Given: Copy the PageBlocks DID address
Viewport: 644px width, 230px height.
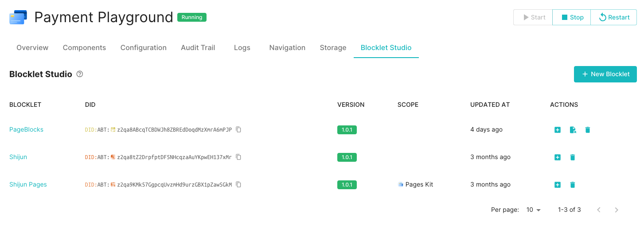Looking at the screenshot, I should pos(238,130).
